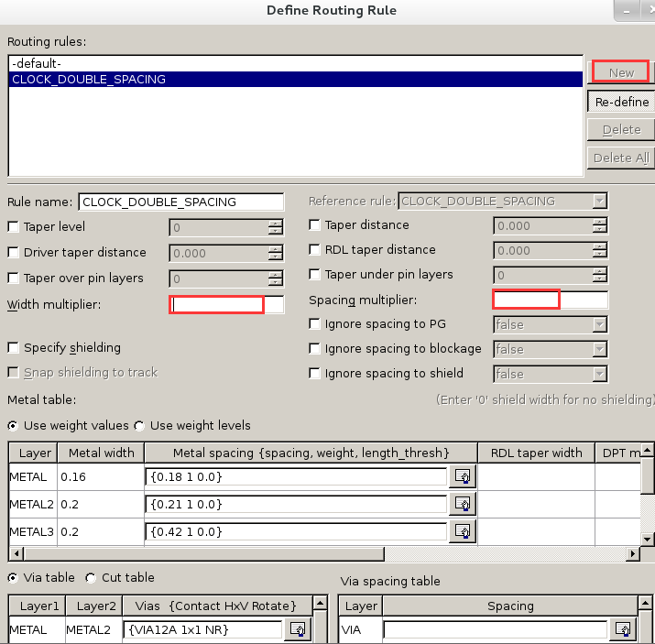The width and height of the screenshot is (655, 644).
Task: Click the Layer column header in metal table
Action: tap(33, 453)
